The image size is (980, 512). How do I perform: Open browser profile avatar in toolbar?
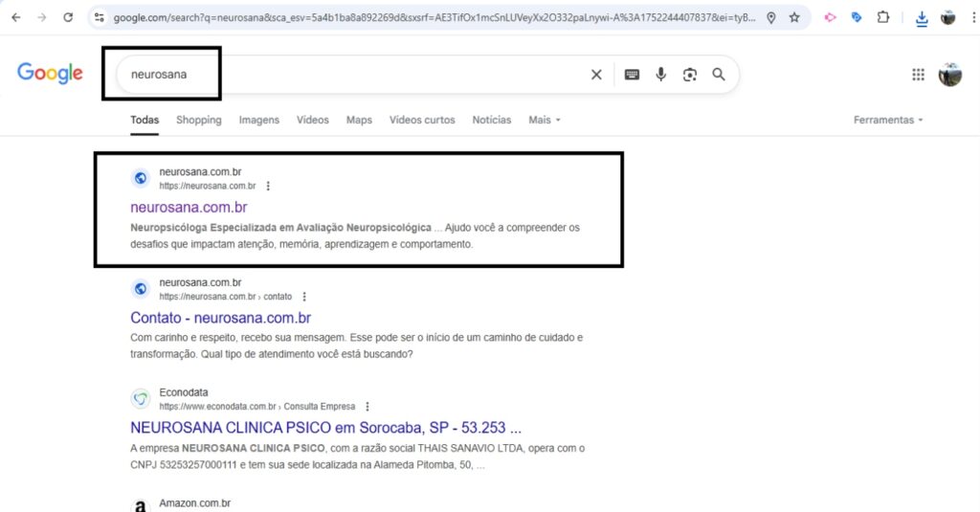[948, 17]
